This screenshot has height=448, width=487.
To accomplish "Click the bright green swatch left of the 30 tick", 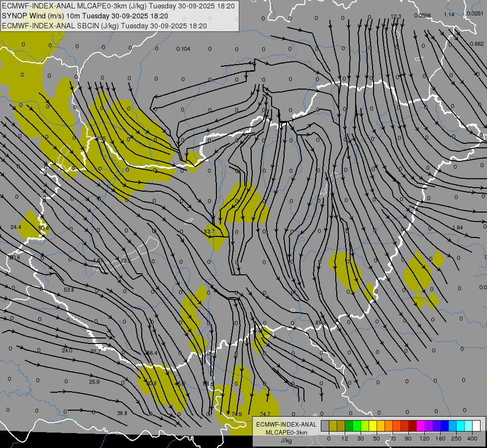I will (357, 426).
